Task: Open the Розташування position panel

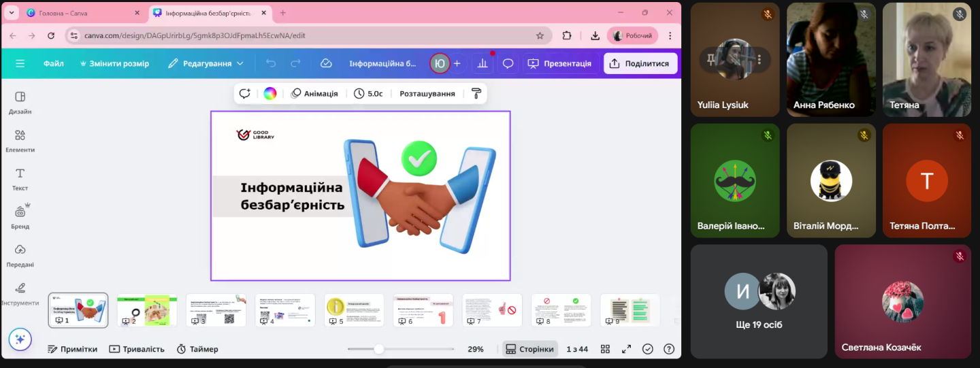Action: [427, 94]
